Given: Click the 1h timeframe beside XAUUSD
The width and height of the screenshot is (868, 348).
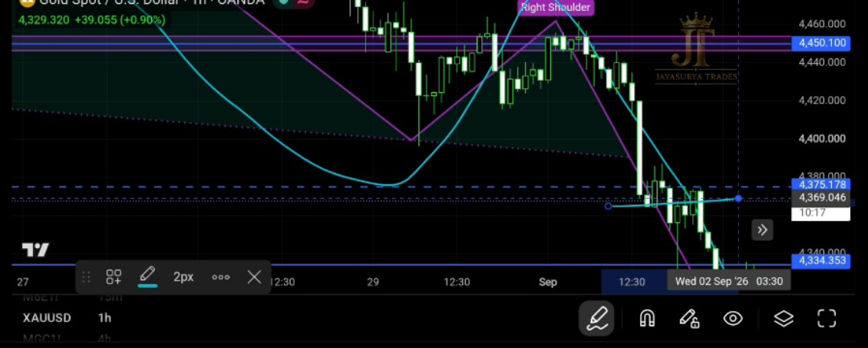Looking at the screenshot, I should pos(104,318).
